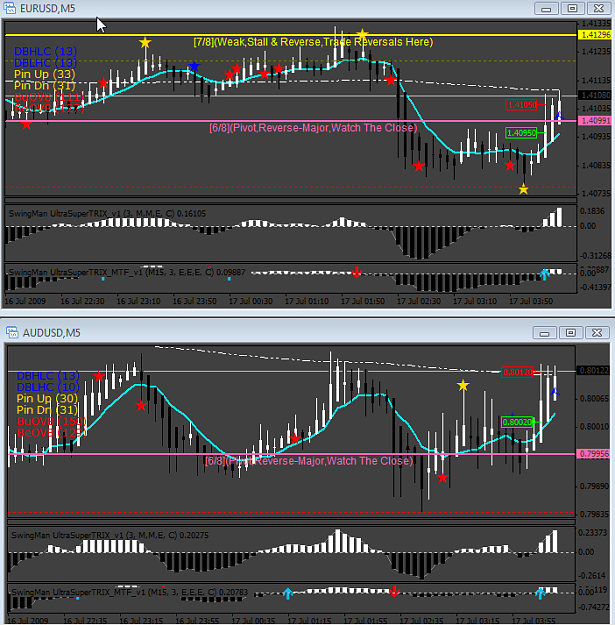Click the red down arrow in EURUSD MTF indicator

pos(356,273)
